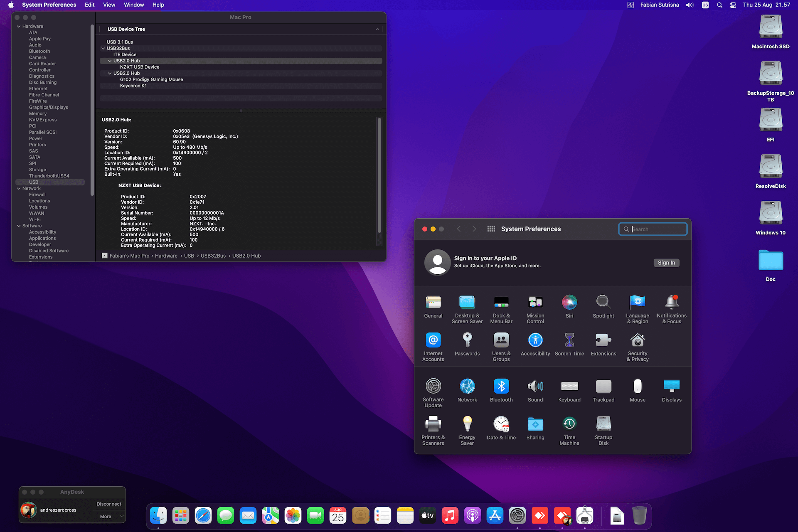Open the Time Machine pane
798x532 pixels.
pyautogui.click(x=569, y=424)
